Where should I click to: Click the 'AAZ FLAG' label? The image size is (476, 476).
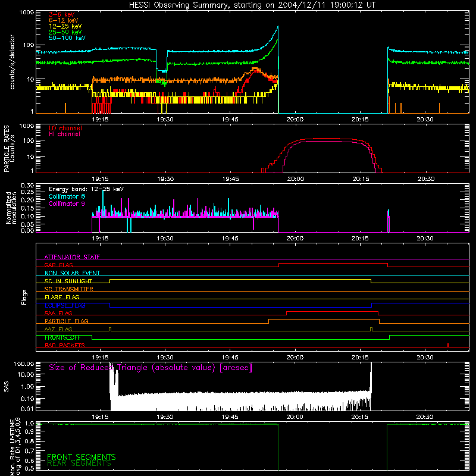tap(58, 329)
